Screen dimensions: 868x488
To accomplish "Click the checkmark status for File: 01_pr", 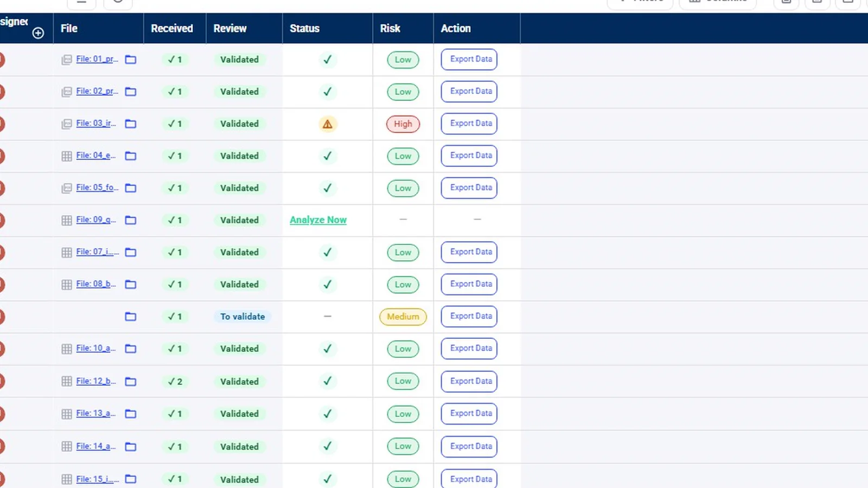I will pyautogui.click(x=328, y=60).
